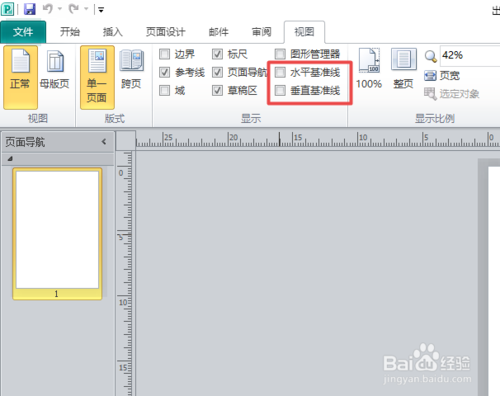Collapse page section triangle in navigation
Viewport: 500px width, 396px height.
click(x=10, y=159)
